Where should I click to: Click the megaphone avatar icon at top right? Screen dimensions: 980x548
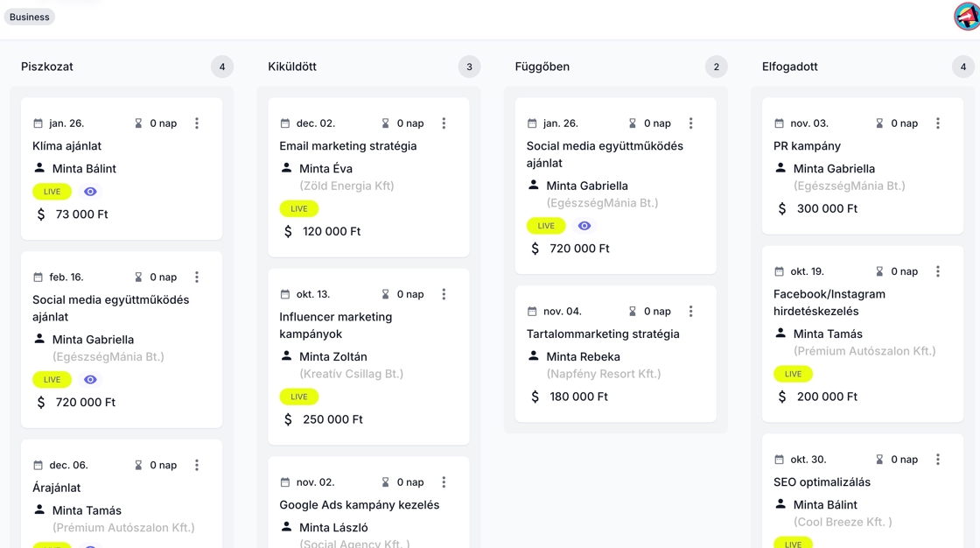click(967, 17)
